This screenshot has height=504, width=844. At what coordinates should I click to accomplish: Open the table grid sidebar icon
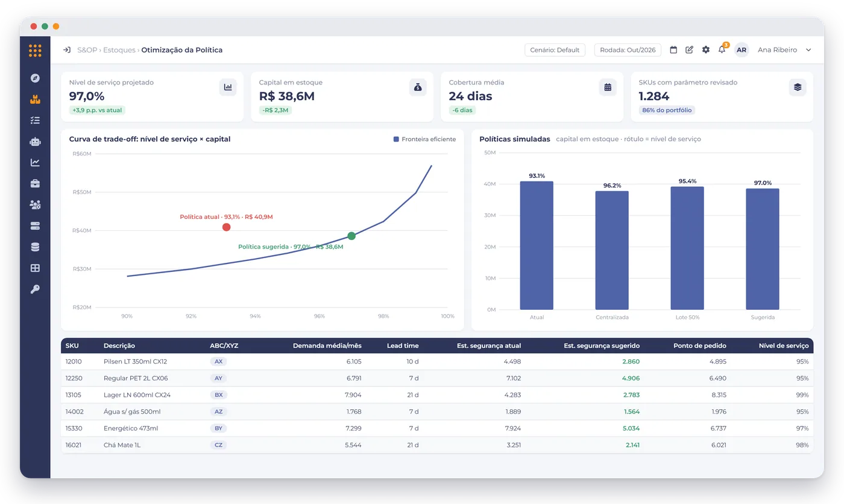point(35,268)
